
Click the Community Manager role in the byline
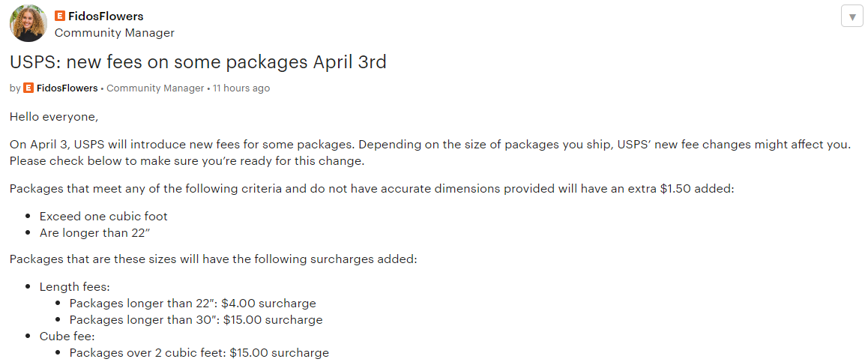click(x=155, y=88)
